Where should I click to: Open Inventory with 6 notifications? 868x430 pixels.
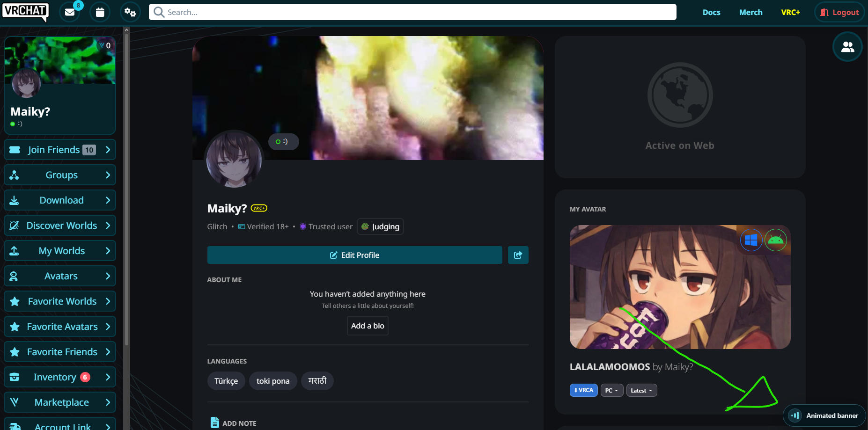[60, 377]
